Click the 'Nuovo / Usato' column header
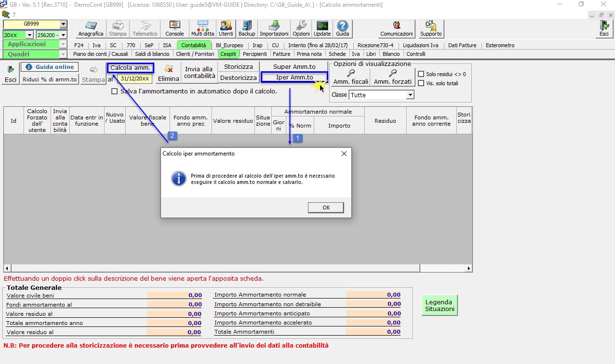Image resolution: width=615 pixels, height=364 pixels. pyautogui.click(x=115, y=120)
